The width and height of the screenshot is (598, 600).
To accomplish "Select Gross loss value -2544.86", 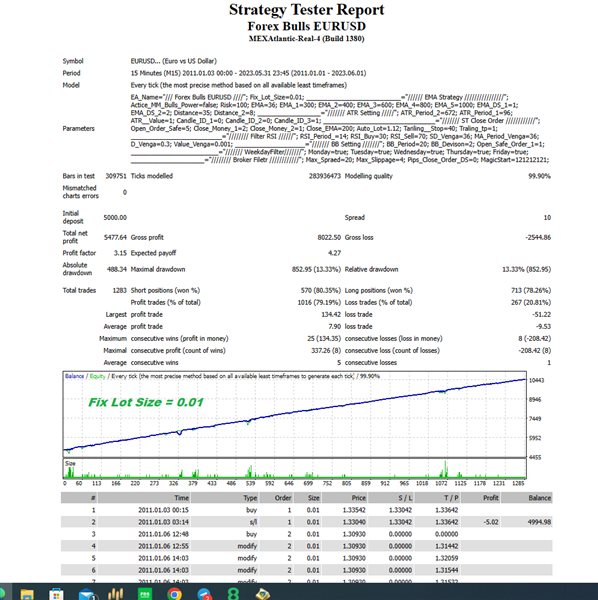I will pos(538,237).
